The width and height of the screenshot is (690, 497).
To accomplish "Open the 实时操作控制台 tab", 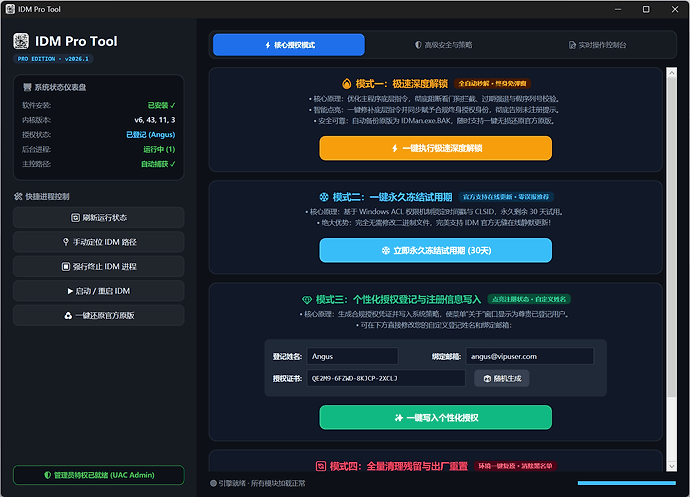I will pos(597,45).
